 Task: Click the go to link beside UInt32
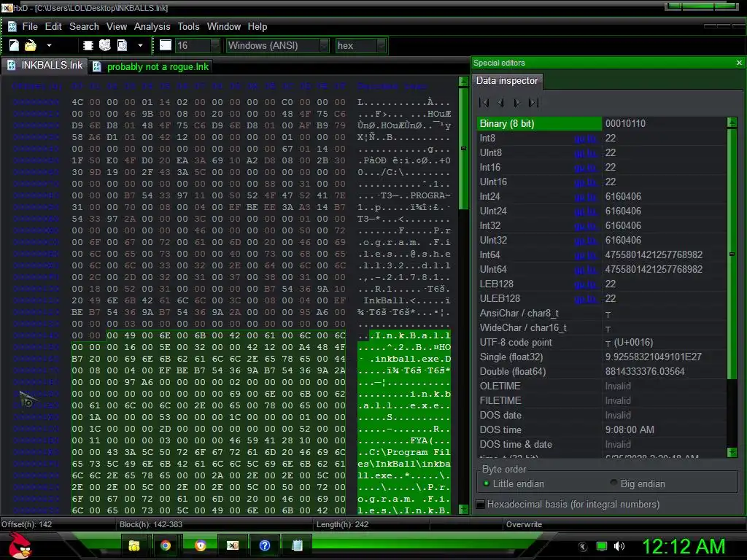[585, 241]
